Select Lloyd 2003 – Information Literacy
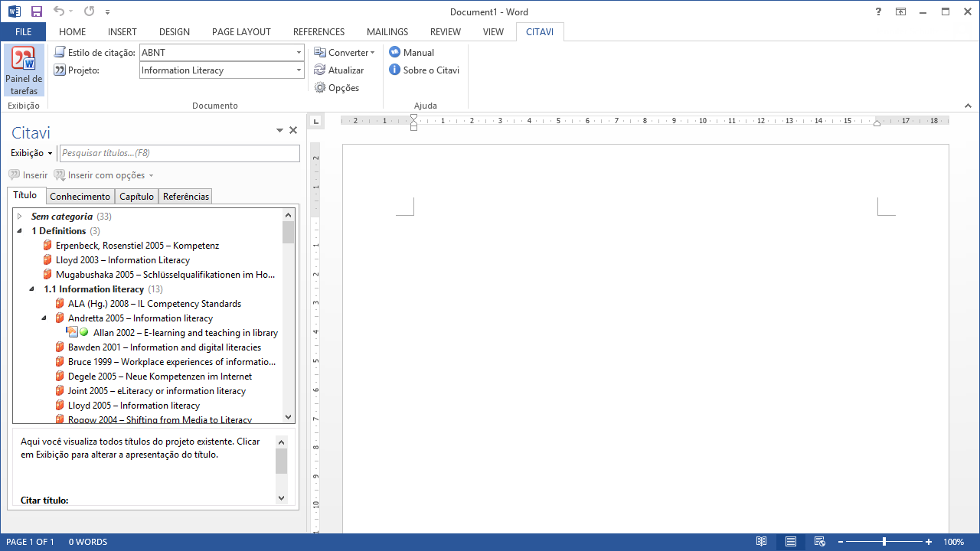This screenshot has height=551, width=980. coord(122,260)
